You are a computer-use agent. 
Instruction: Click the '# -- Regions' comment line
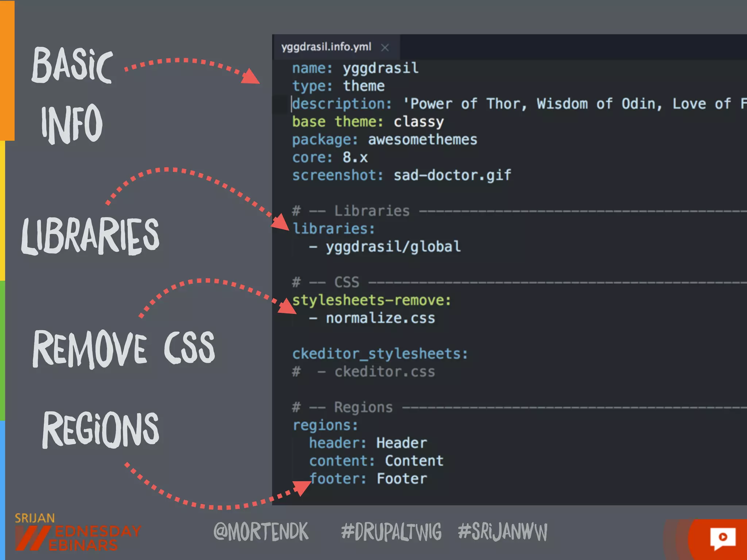pos(519,407)
